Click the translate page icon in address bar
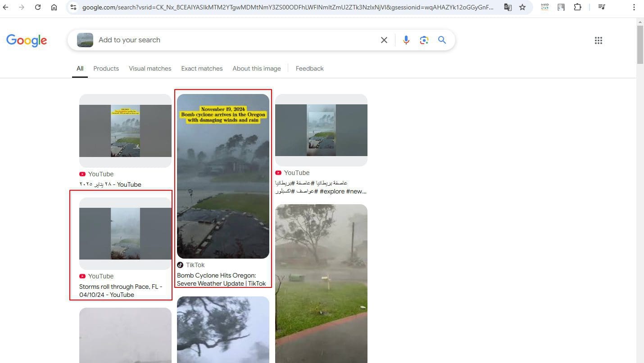 pyautogui.click(x=508, y=7)
